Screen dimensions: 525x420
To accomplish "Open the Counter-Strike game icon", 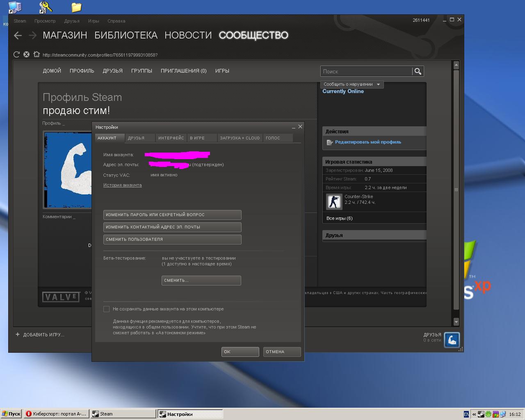I will pos(334,202).
